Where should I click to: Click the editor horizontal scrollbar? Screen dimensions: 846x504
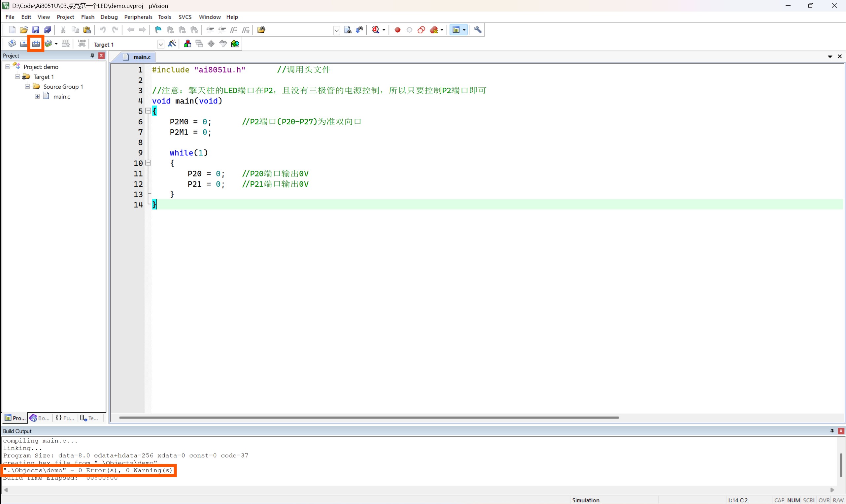369,417
